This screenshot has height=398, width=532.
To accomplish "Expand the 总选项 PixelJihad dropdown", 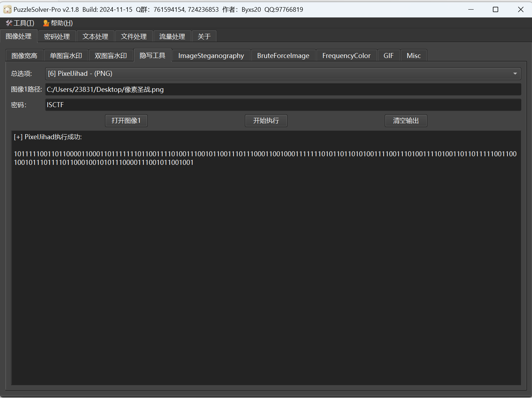I will pyautogui.click(x=283, y=74).
